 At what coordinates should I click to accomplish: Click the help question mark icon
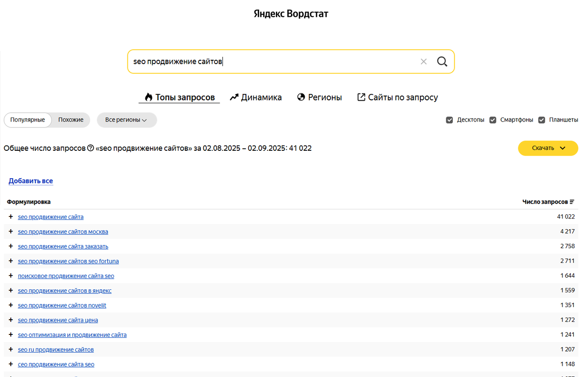(91, 148)
